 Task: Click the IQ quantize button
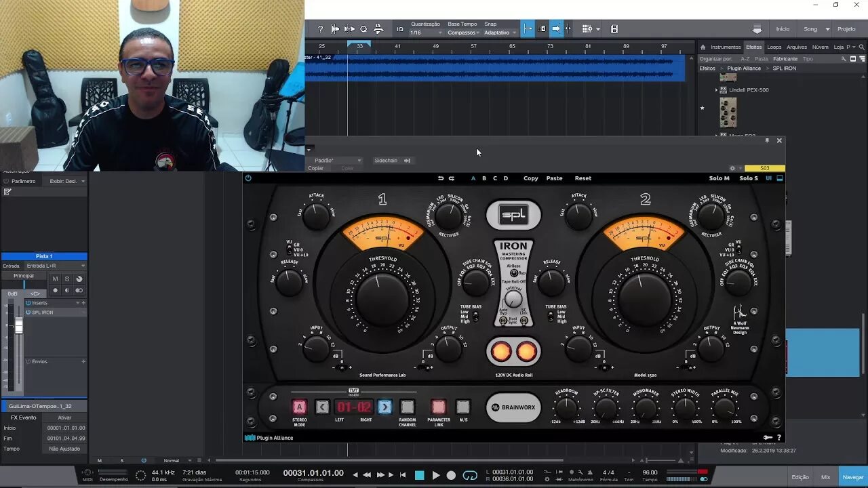pos(400,29)
